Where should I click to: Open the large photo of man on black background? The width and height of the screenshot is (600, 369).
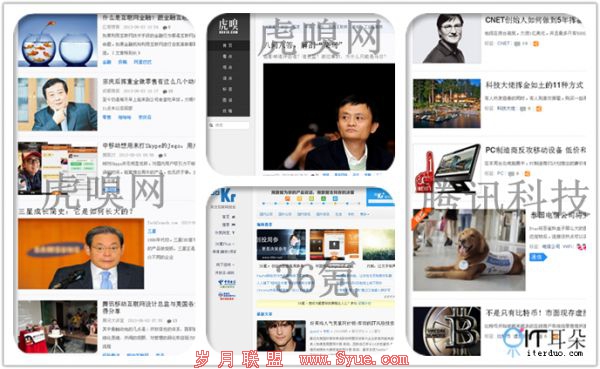(329, 117)
